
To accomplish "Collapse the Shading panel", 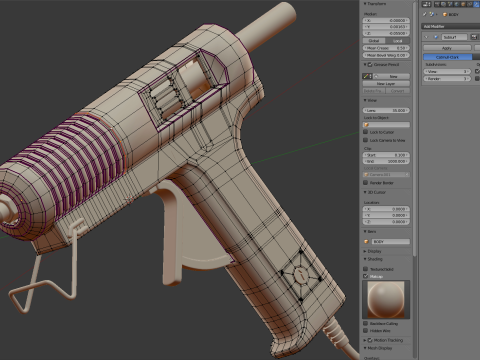I will pos(365,259).
